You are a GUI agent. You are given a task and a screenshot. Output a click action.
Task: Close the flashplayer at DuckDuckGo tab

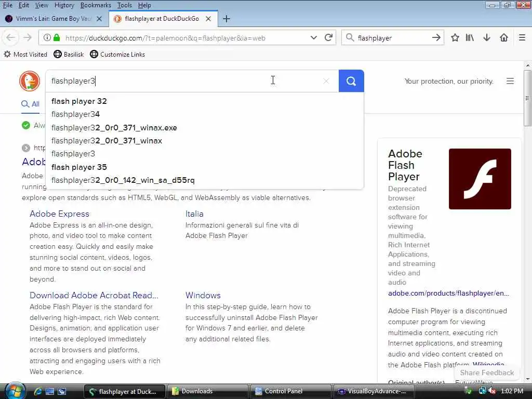(x=208, y=19)
